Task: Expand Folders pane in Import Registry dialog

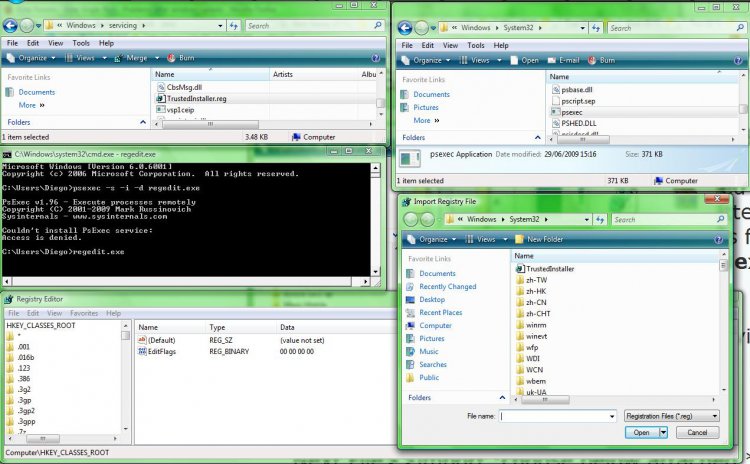Action: click(x=502, y=398)
